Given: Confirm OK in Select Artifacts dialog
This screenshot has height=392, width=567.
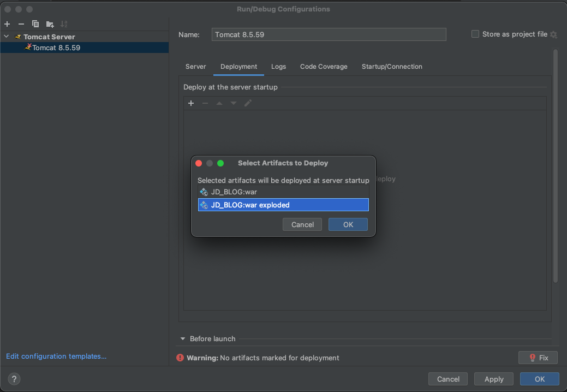Looking at the screenshot, I should point(348,224).
